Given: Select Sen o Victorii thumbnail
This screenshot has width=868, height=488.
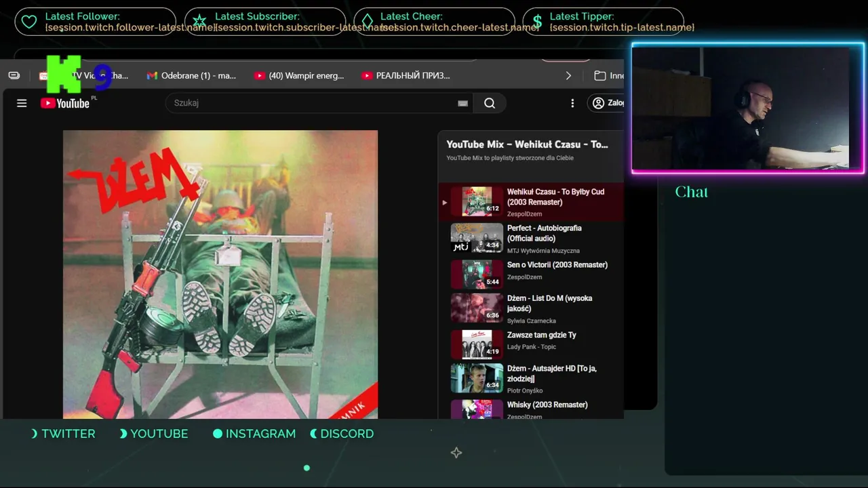Looking at the screenshot, I should (x=477, y=274).
